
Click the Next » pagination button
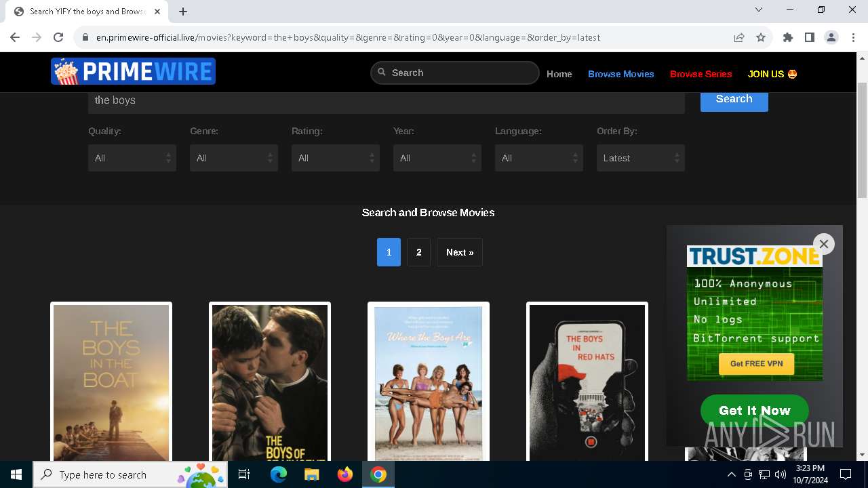(460, 252)
